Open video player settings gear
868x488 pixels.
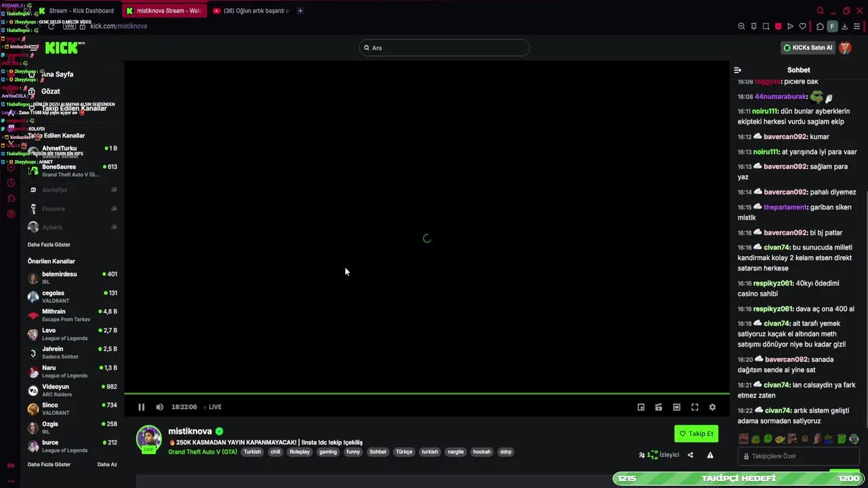[x=712, y=407]
